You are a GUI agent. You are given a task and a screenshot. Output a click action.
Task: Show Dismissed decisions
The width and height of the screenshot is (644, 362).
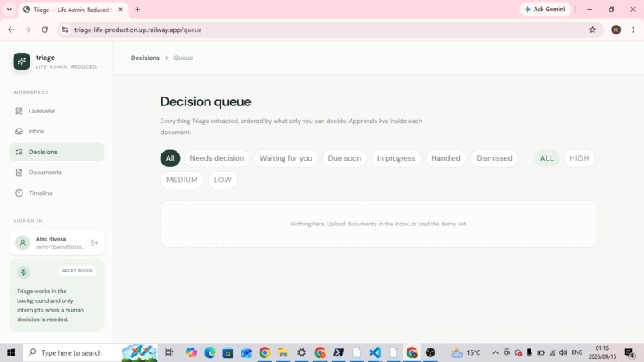pyautogui.click(x=495, y=158)
